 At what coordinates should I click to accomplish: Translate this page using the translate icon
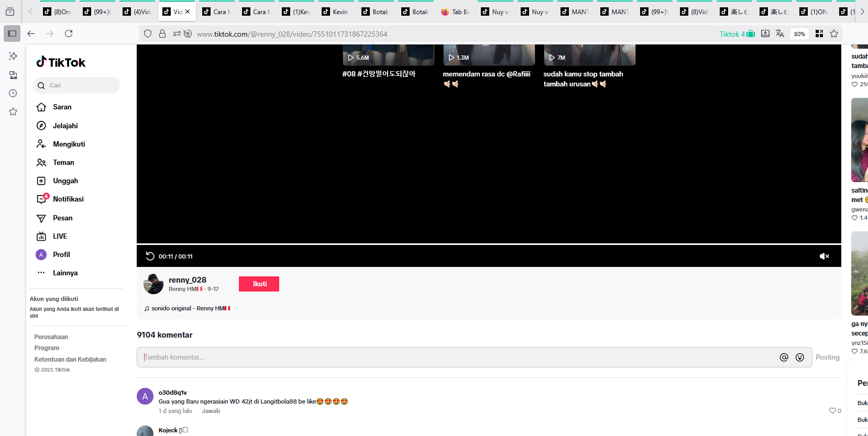coord(780,33)
